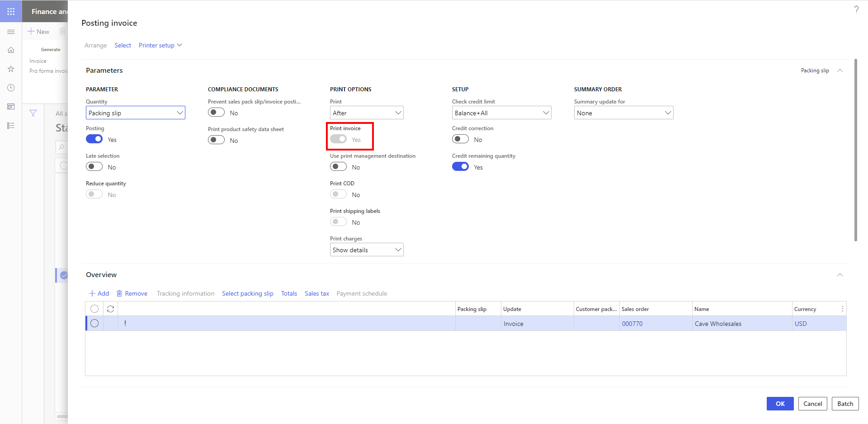Open the Print charges dropdown

click(367, 250)
